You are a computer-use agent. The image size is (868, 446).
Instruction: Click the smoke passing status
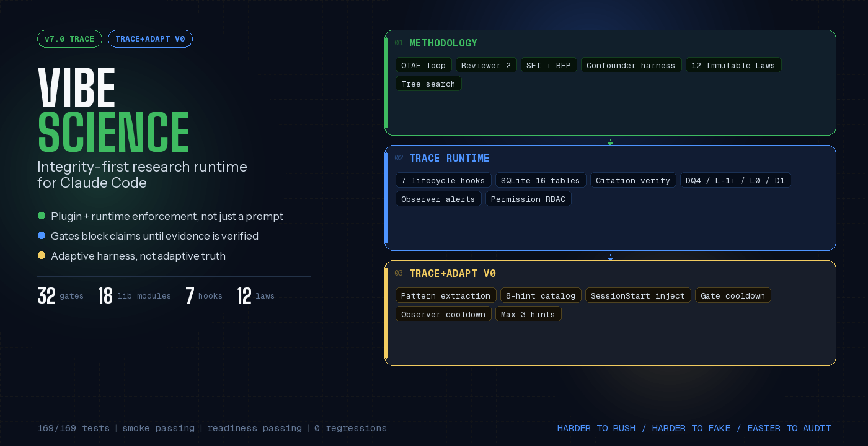[x=158, y=428]
